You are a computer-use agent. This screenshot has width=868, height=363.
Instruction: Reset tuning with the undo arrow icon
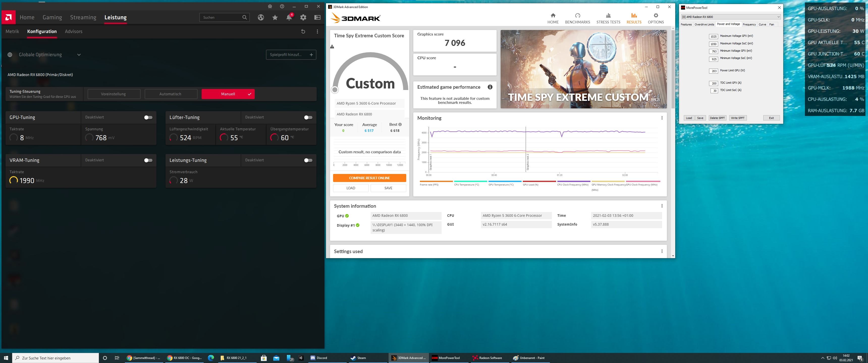(303, 31)
